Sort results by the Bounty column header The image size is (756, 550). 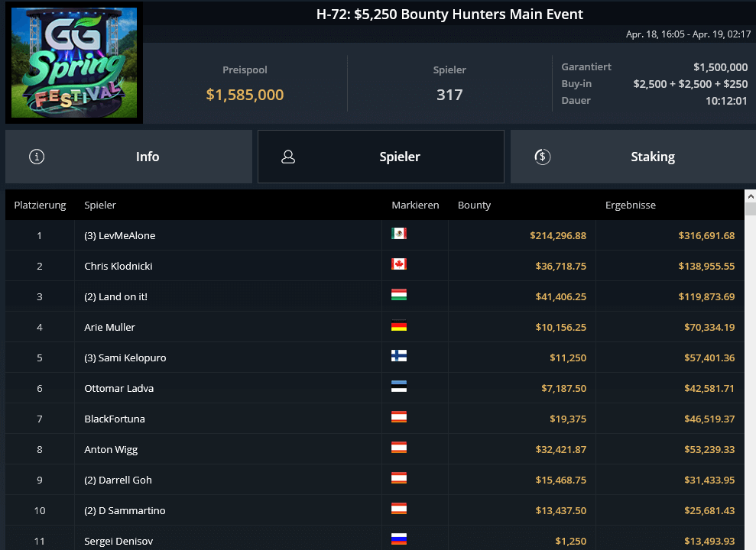[473, 205]
